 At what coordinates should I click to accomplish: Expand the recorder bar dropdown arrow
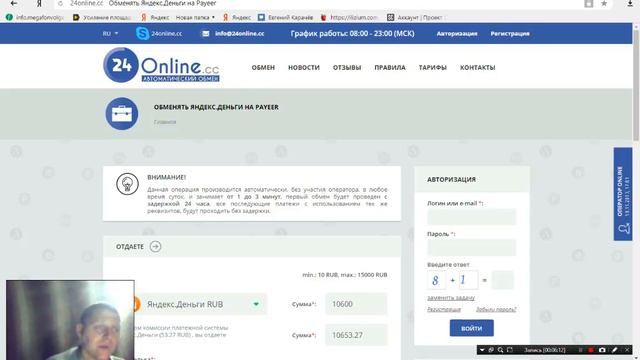482,350
